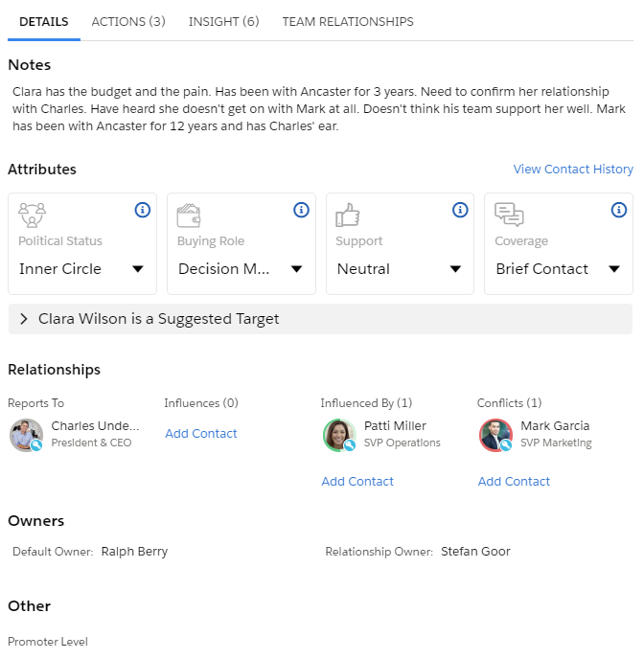
Task: Open the Brief Contact coverage dropdown
Action: click(559, 269)
